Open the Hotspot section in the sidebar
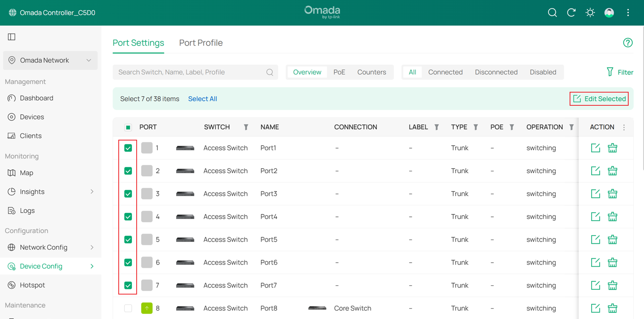Viewport: 644px width, 319px height. (x=32, y=285)
